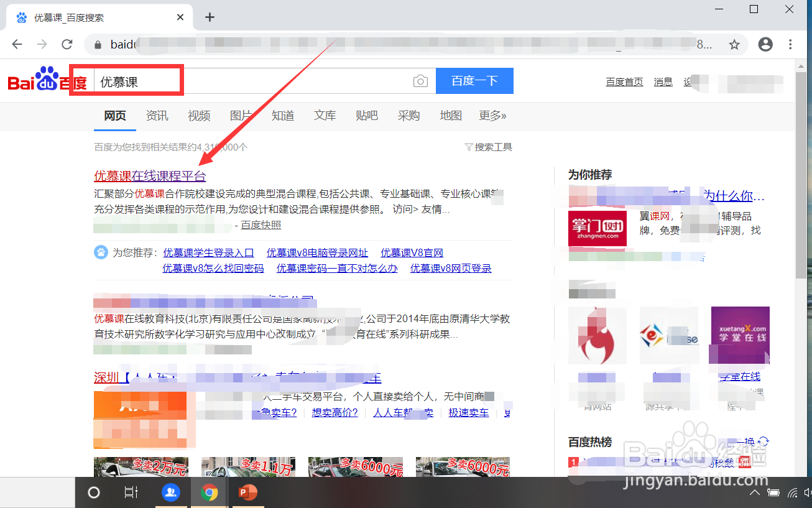Open Task View on taskbar
Viewport: 812px width, 508px height.
(131, 493)
